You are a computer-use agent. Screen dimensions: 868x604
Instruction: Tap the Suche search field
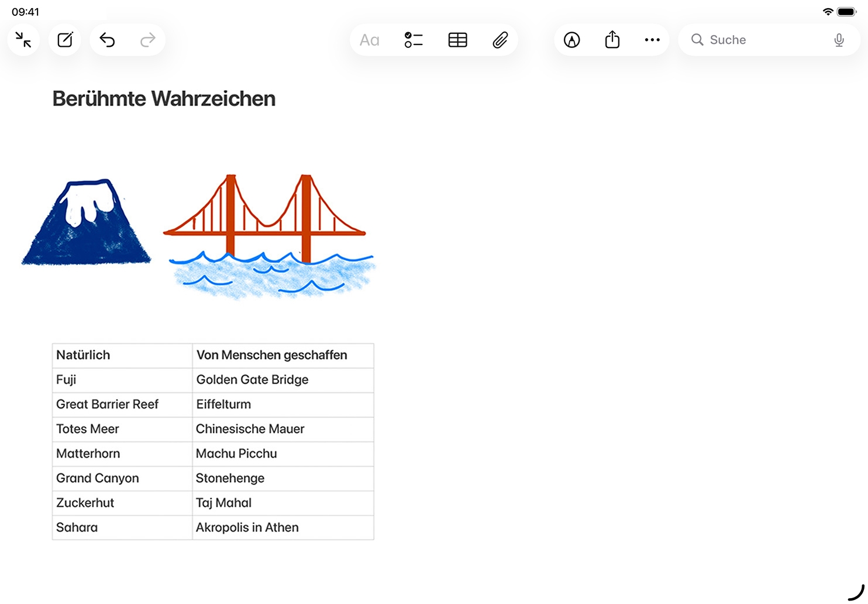[760, 40]
